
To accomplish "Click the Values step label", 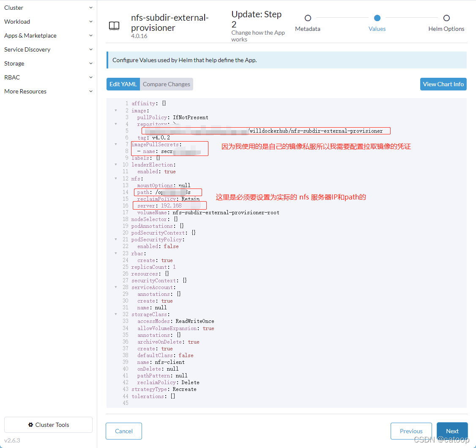I will (x=377, y=29).
